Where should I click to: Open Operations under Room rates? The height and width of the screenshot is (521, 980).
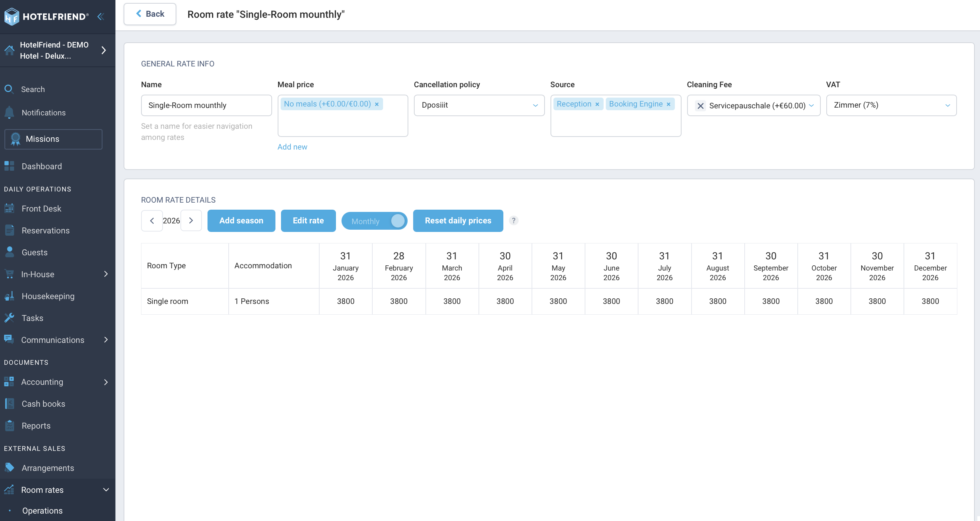click(42, 510)
